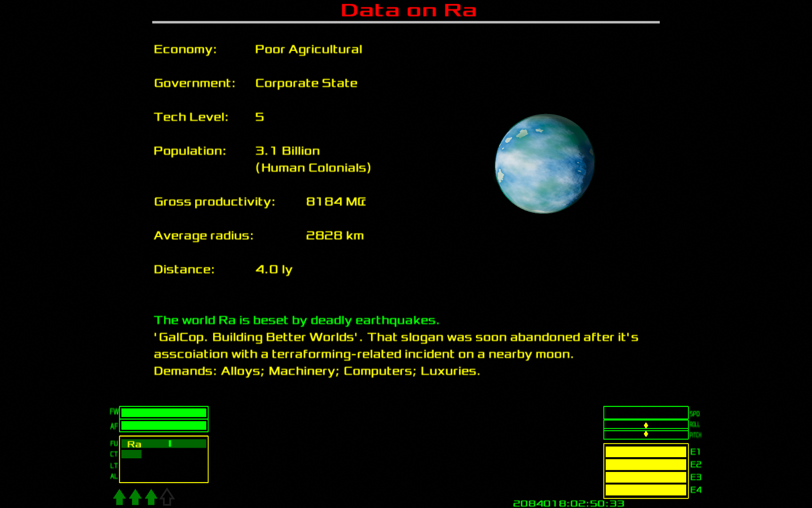Click the 'PITCH' gauge label
812x508 pixels.
tap(695, 435)
